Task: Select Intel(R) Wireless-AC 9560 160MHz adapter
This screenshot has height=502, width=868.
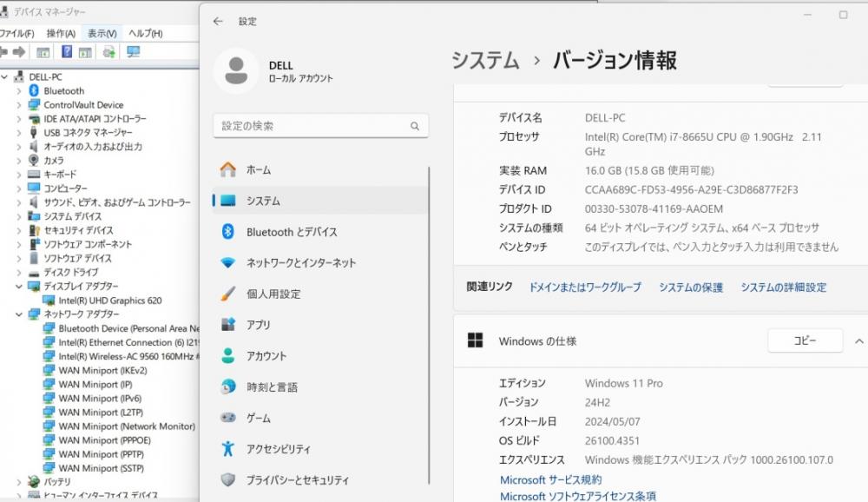Action: [x=128, y=356]
